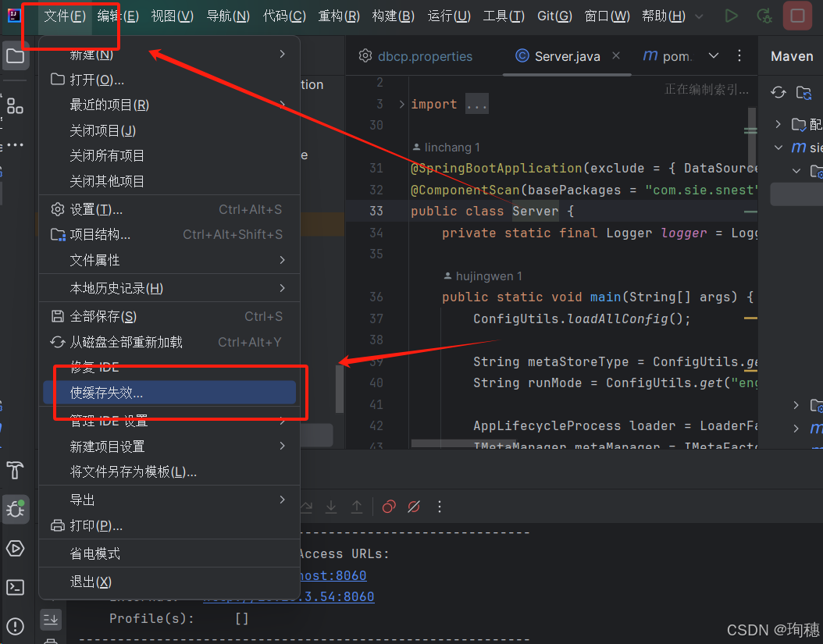Select 关闭其他项目 menu entry
Viewport: 823px width, 644px height.
[x=169, y=181]
